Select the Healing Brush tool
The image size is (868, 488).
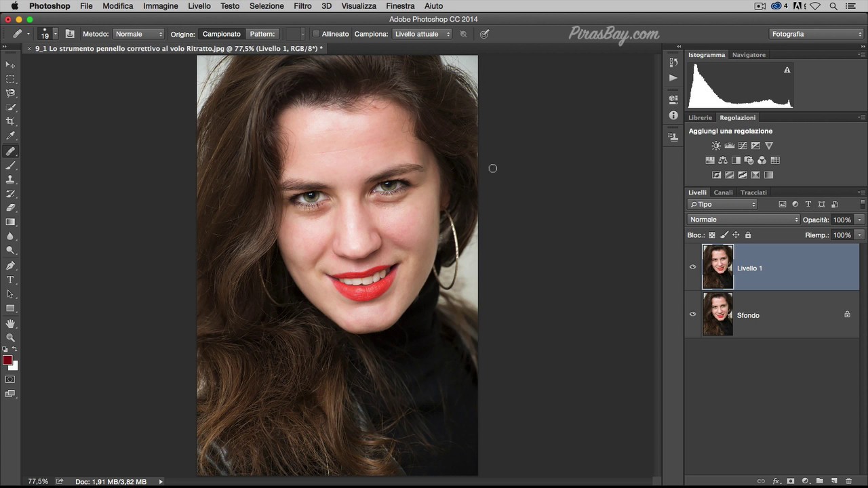[10, 151]
